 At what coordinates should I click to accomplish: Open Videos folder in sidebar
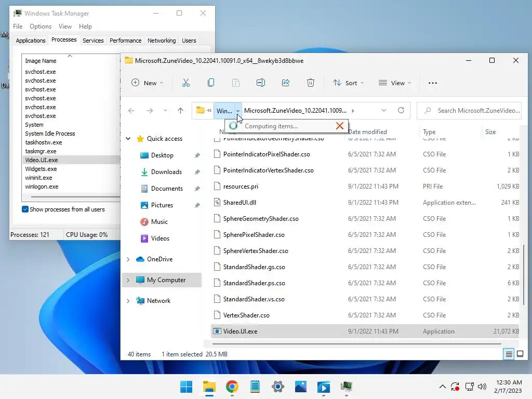(x=160, y=238)
